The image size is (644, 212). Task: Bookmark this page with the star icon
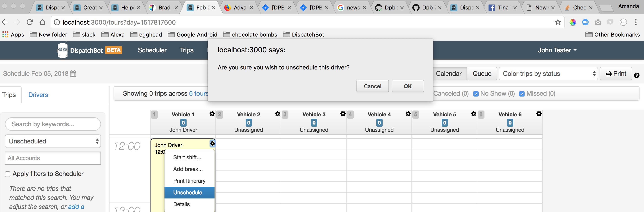tap(558, 22)
